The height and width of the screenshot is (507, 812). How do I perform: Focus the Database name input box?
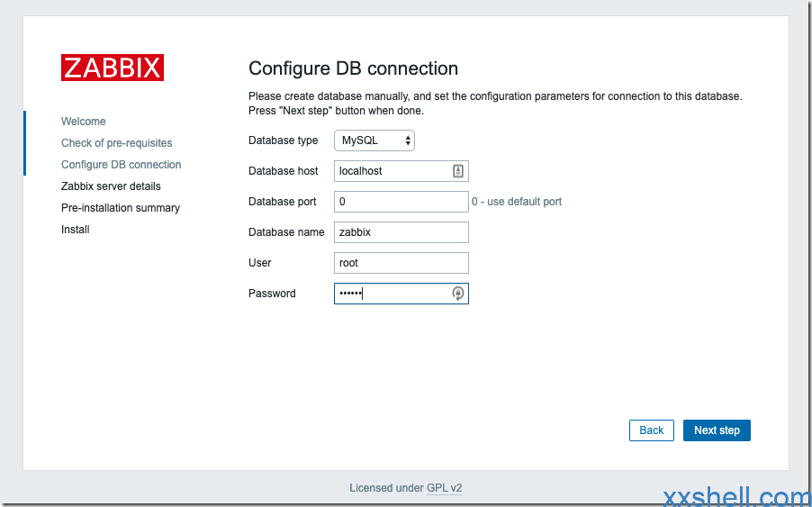click(x=401, y=232)
